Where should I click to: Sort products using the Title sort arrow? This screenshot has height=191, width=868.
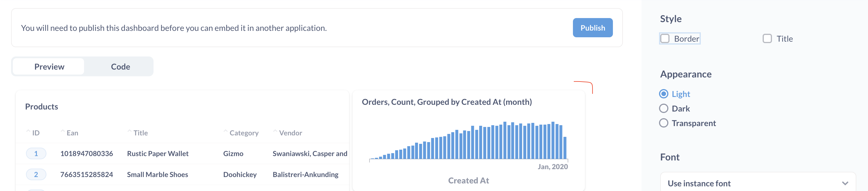tap(129, 131)
